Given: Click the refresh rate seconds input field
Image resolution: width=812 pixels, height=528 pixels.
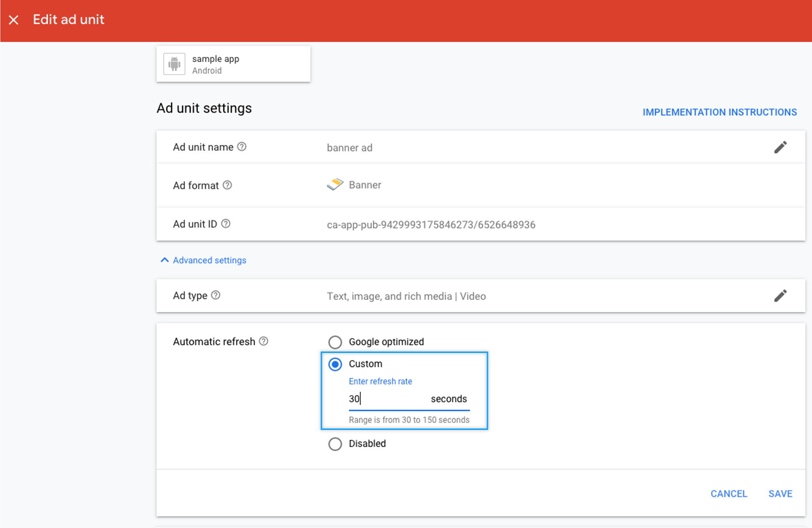Looking at the screenshot, I should [x=387, y=399].
